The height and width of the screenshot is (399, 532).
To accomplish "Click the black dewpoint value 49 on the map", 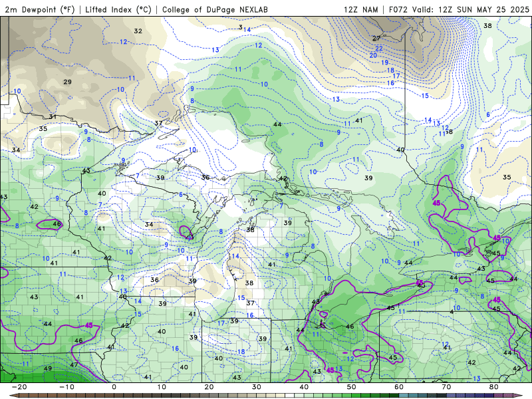I will point(48,368).
